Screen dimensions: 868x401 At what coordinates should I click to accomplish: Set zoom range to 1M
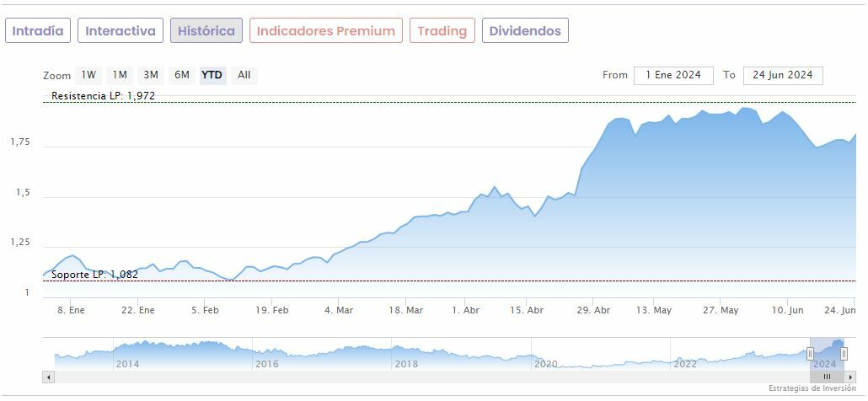click(x=120, y=75)
